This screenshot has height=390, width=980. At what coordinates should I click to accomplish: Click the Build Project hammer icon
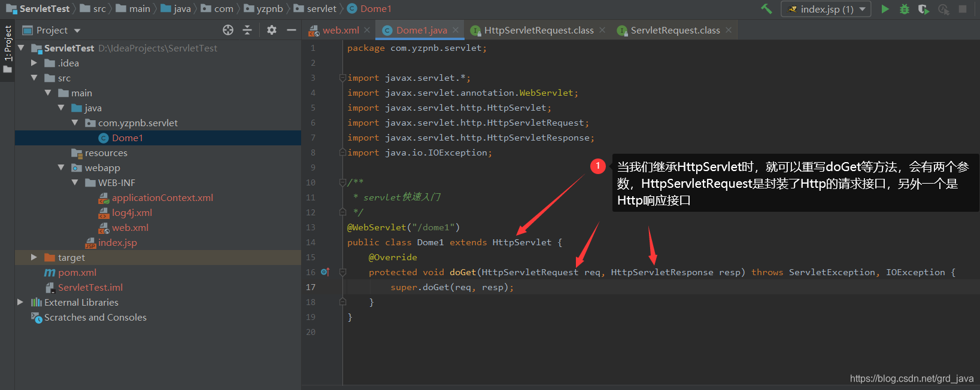coord(766,9)
